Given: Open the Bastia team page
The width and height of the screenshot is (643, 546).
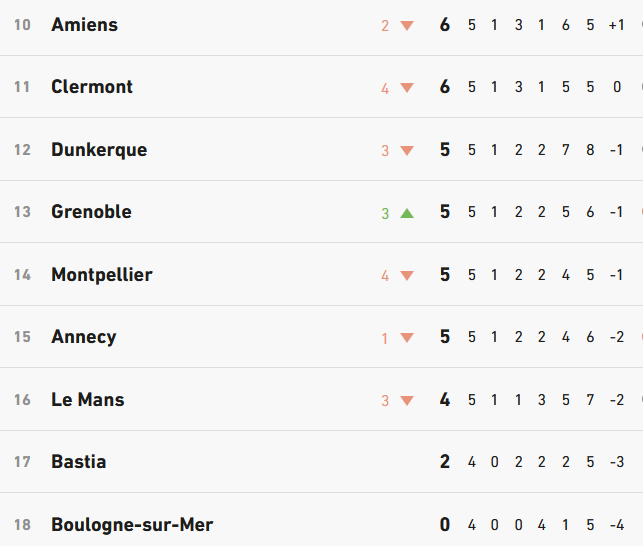Looking at the screenshot, I should (x=79, y=462).
